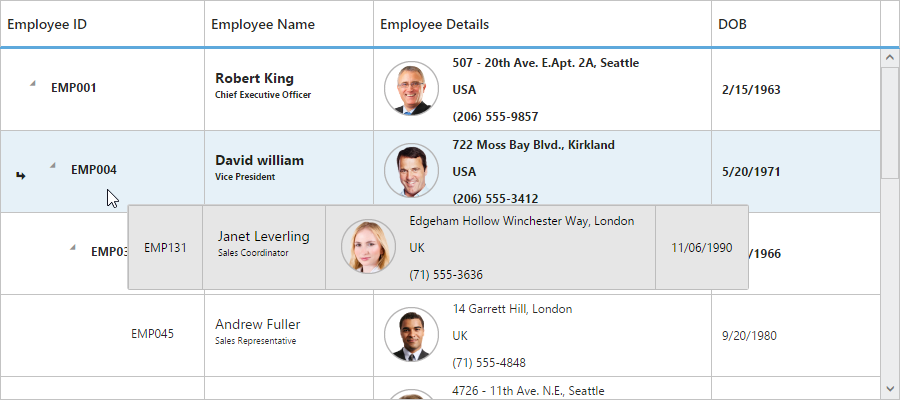Image resolution: width=900 pixels, height=400 pixels.
Task: Select the EMP045 row cell
Action: [x=152, y=334]
